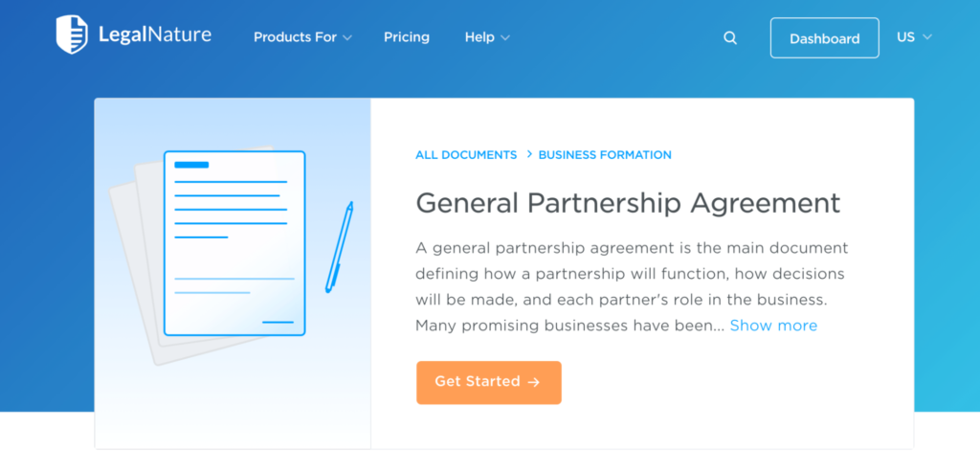Open the BUSINESS FORMATION breadcrumb link

click(x=605, y=155)
